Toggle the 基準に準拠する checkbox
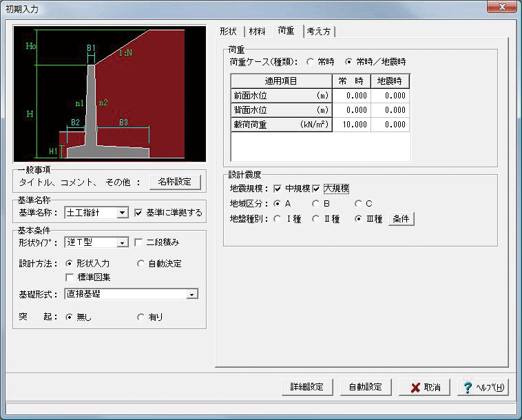 tap(138, 213)
